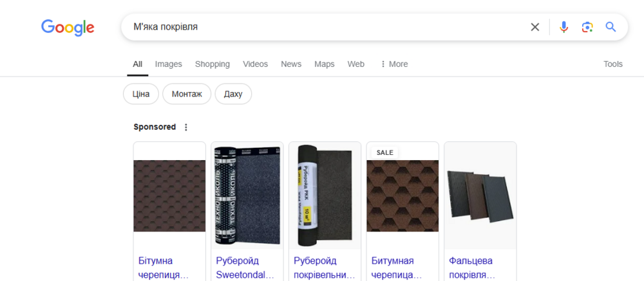
Task: Click the Фальцева покрівля product image
Action: click(480, 195)
